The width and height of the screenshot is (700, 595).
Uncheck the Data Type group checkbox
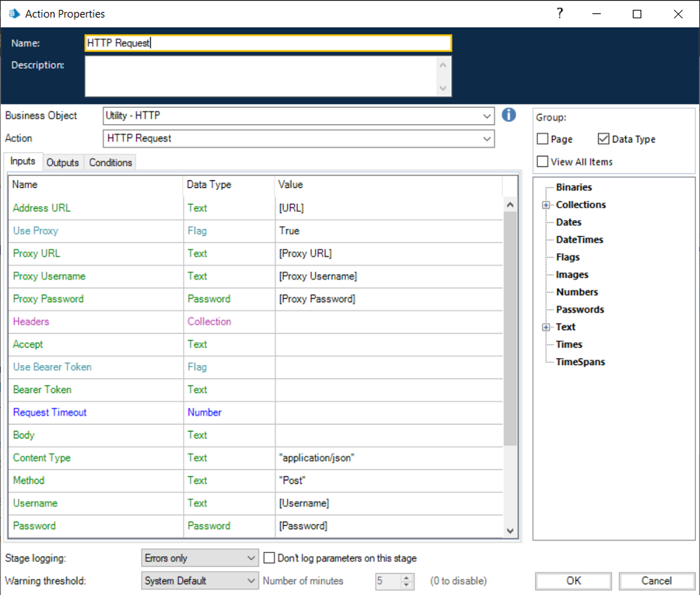coord(604,139)
